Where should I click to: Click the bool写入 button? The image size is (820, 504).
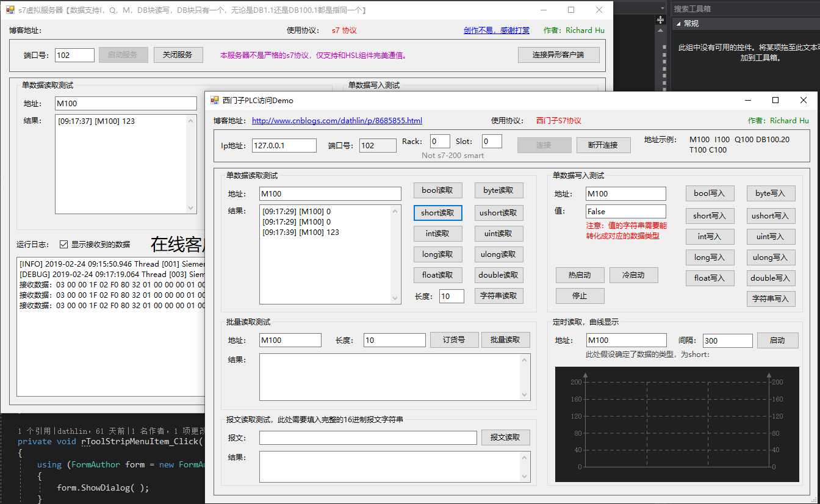tap(710, 193)
